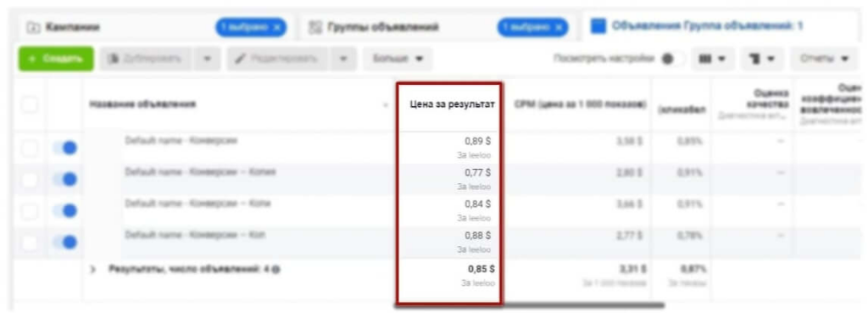The image size is (868, 313).
Task: Tick the checkbox for the 0,88 $ ad row
Action: (x=30, y=243)
